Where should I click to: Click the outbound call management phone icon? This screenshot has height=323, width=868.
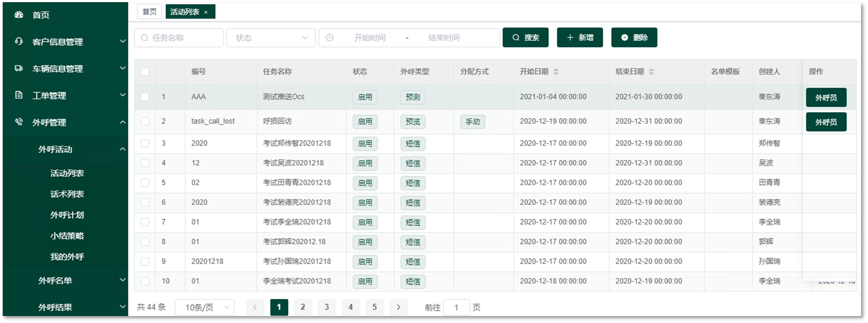click(x=19, y=121)
